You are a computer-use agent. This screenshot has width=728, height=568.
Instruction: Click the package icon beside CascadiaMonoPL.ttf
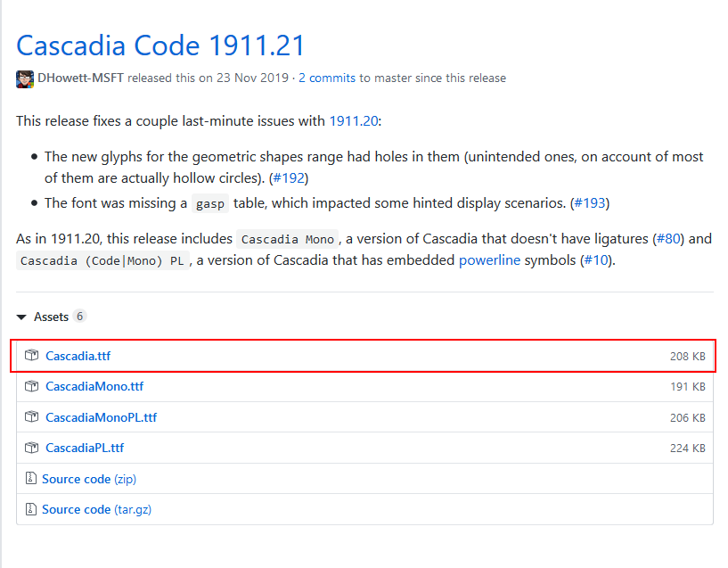point(32,416)
